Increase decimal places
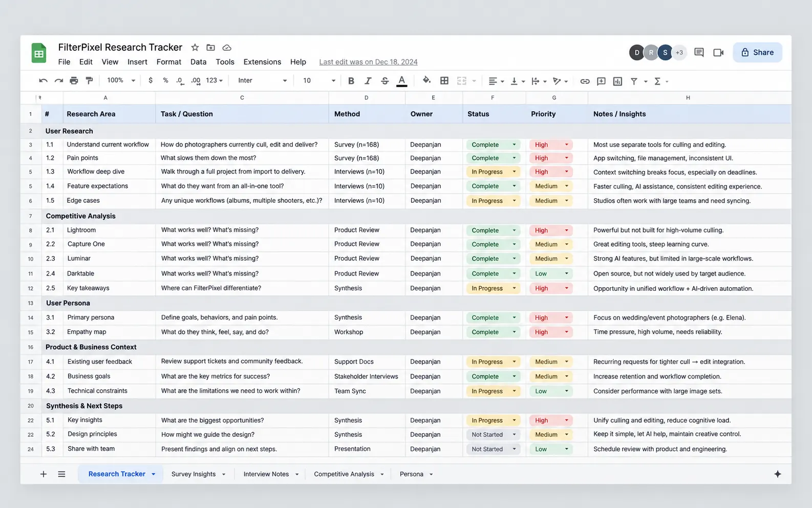 [196, 80]
